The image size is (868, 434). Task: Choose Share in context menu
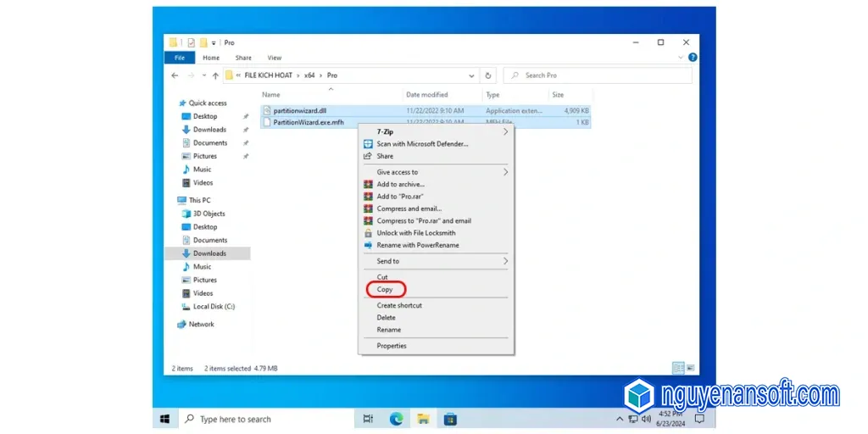coord(436,156)
